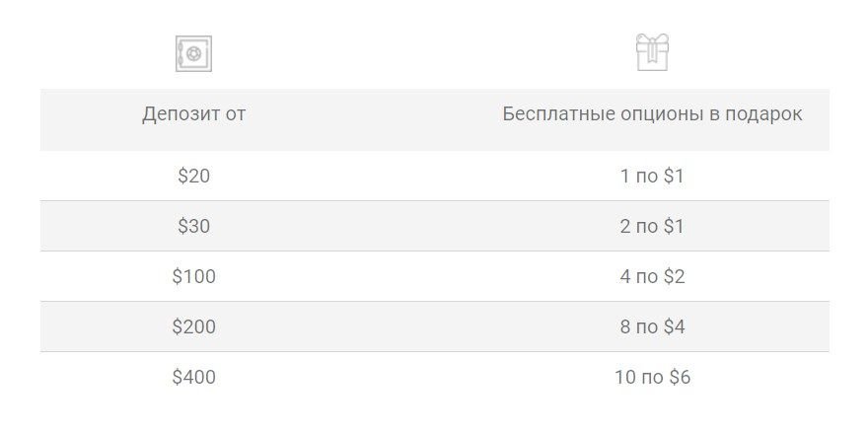Select the '4 по $2' bonus cell
Viewport: 868px width, 433px height.
[x=652, y=276]
